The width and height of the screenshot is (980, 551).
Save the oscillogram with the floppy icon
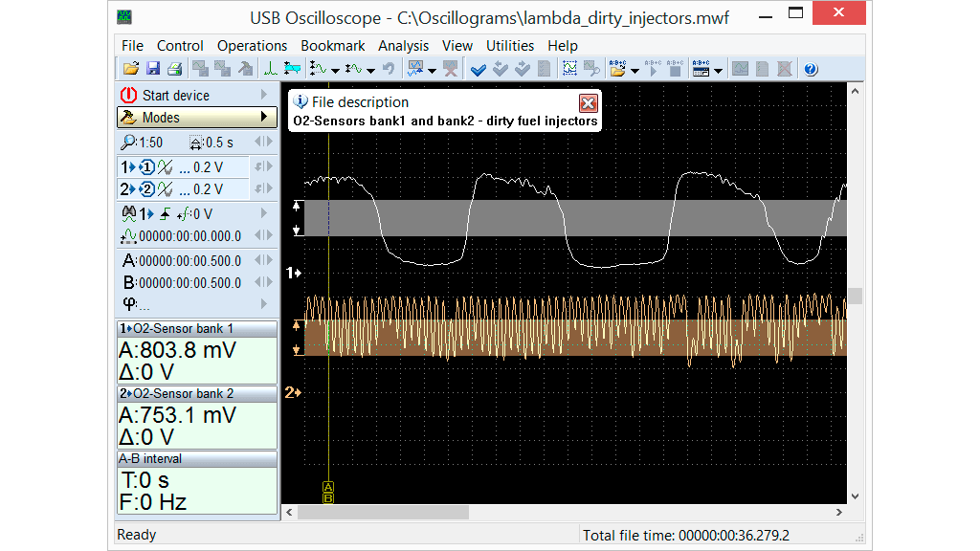click(153, 69)
